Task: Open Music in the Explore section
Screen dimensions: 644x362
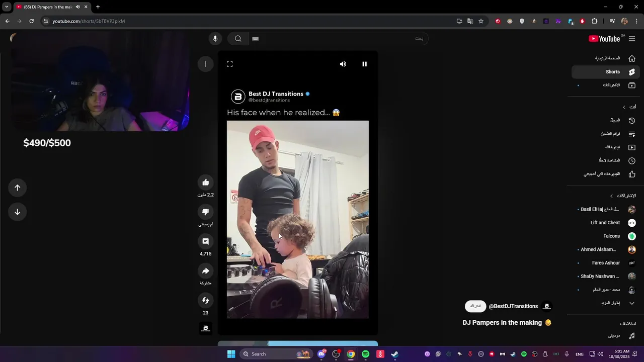Action: pyautogui.click(x=606, y=335)
